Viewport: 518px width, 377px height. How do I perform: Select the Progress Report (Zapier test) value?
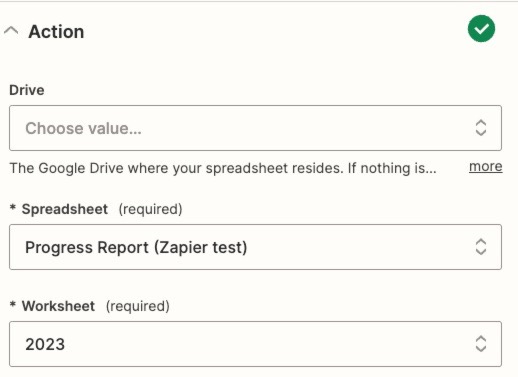pos(136,248)
